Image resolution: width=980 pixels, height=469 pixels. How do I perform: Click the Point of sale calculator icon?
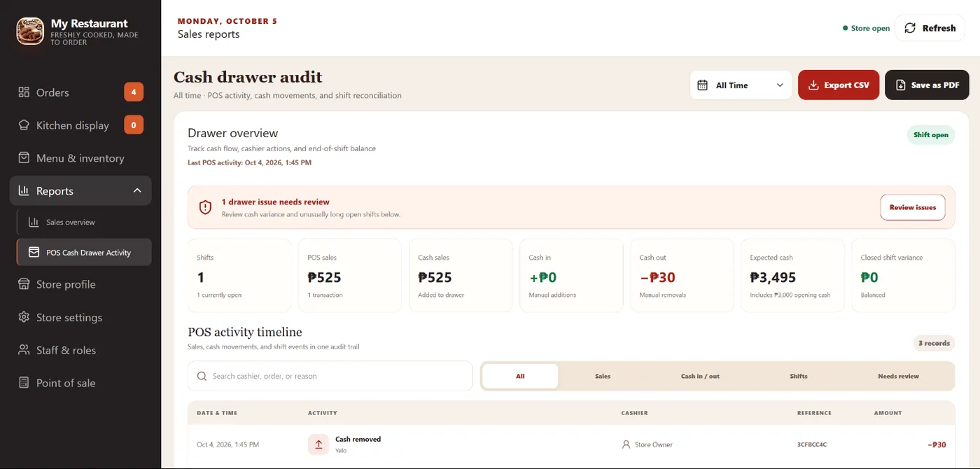(x=24, y=383)
